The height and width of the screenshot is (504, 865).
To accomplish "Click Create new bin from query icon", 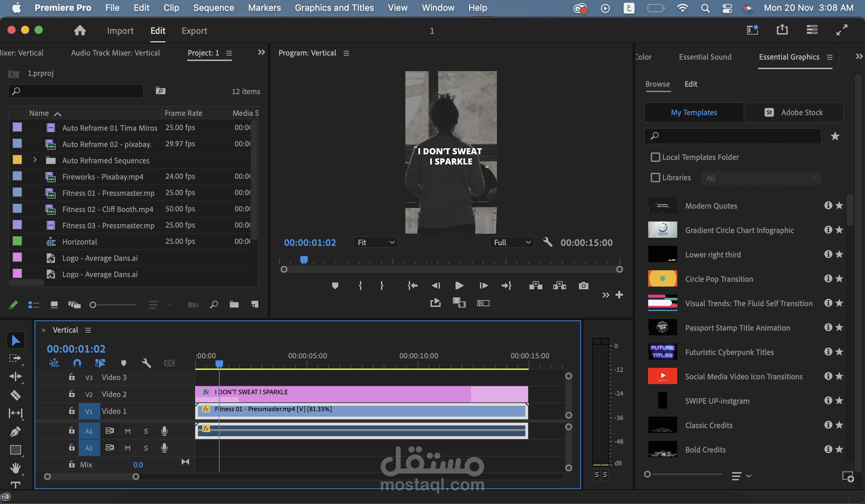I will point(160,91).
